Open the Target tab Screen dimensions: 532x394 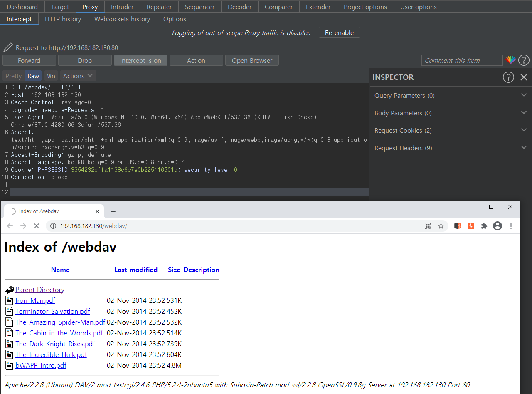click(60, 7)
